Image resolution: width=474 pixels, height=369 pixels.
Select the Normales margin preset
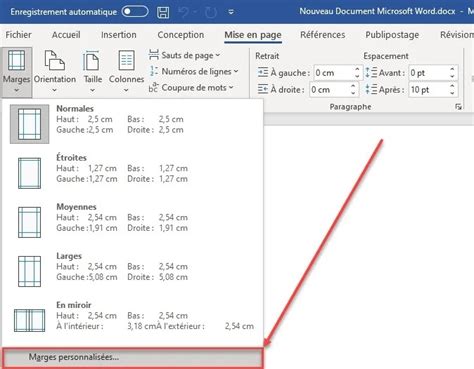(x=133, y=124)
